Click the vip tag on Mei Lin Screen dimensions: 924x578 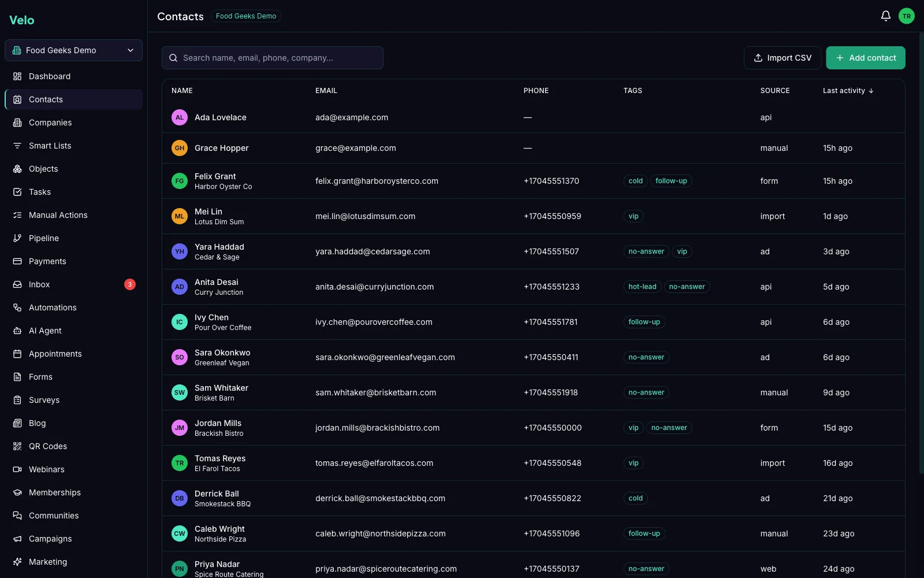(634, 216)
